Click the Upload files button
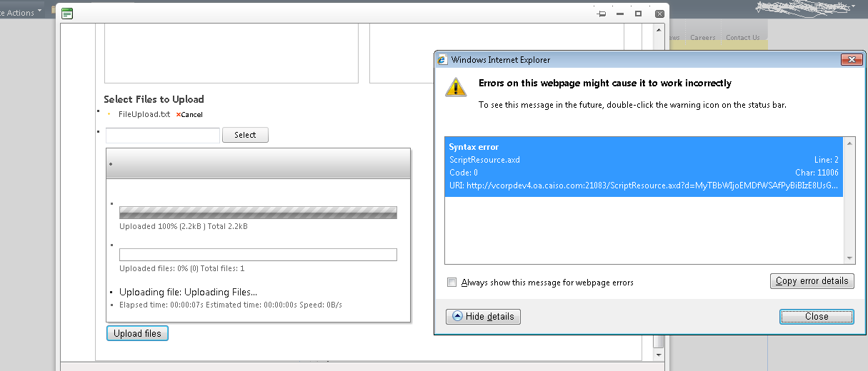868x371 pixels. 137,333
